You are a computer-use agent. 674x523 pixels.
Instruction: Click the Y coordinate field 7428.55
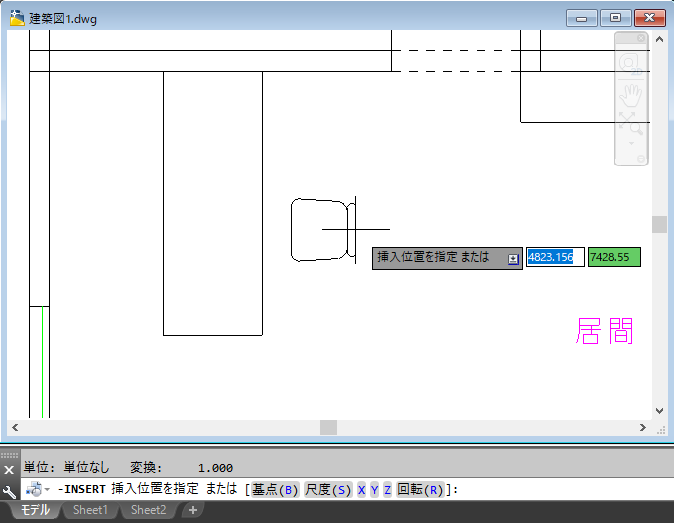[x=614, y=257]
